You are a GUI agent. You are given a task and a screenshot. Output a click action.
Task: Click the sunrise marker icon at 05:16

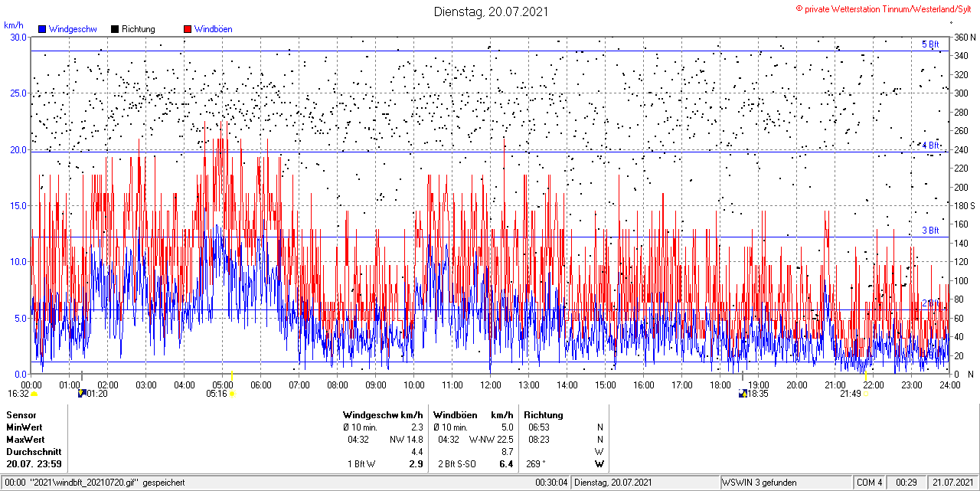(232, 394)
